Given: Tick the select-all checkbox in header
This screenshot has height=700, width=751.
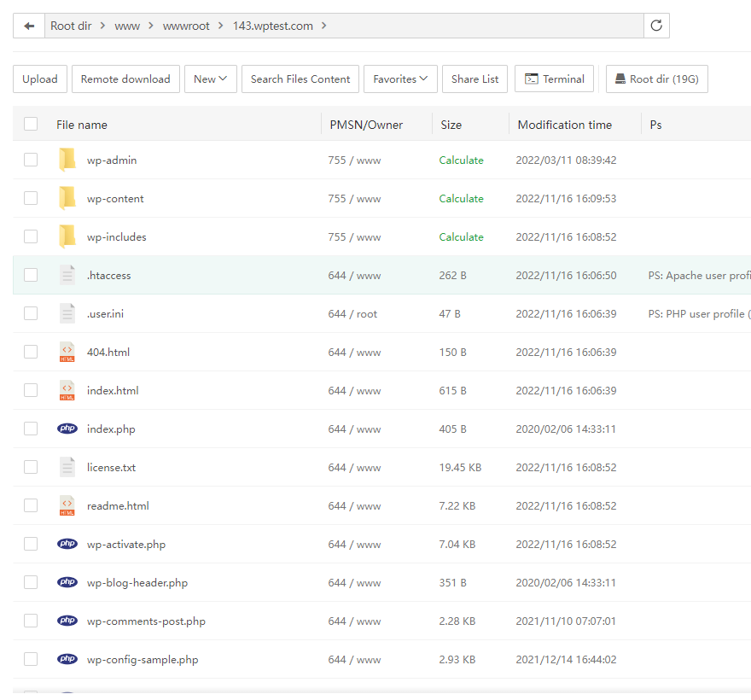Looking at the screenshot, I should coord(31,124).
